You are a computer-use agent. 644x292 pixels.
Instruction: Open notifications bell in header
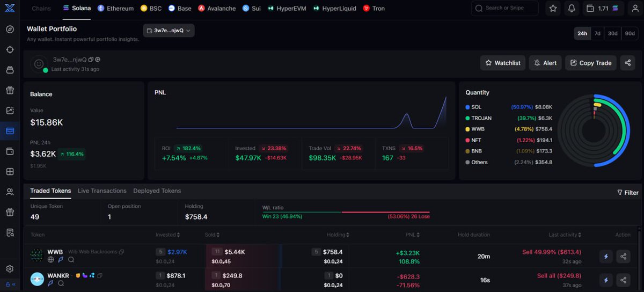(x=572, y=9)
